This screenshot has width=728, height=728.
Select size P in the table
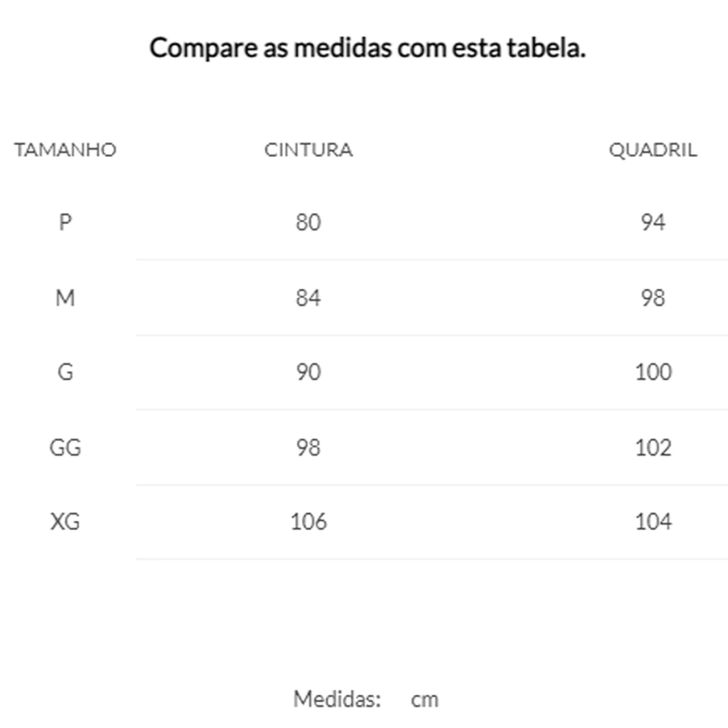[65, 222]
